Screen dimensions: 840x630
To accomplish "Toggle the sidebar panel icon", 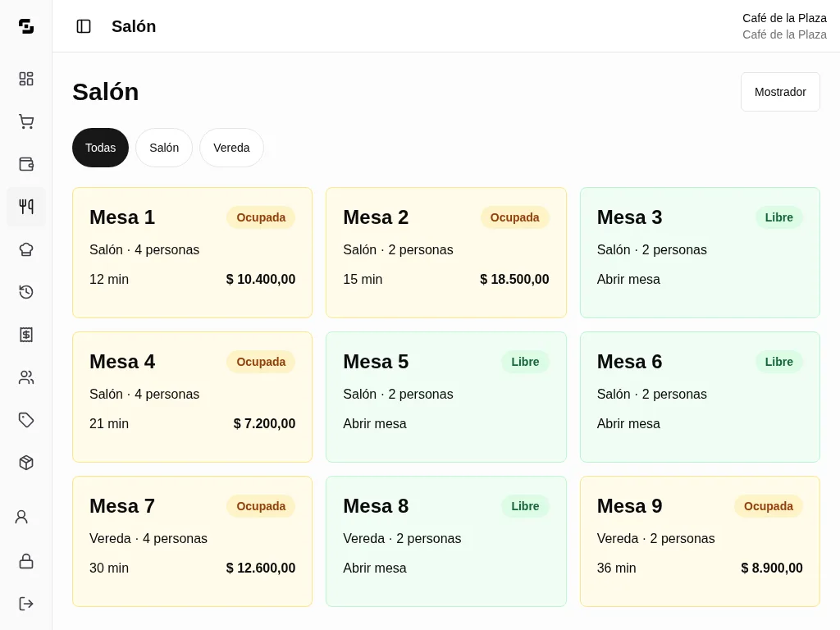I will pyautogui.click(x=84, y=26).
